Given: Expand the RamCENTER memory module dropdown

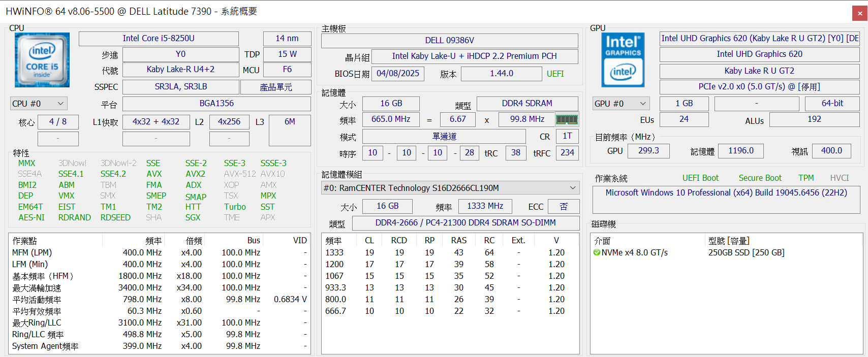Looking at the screenshot, I should [450, 188].
